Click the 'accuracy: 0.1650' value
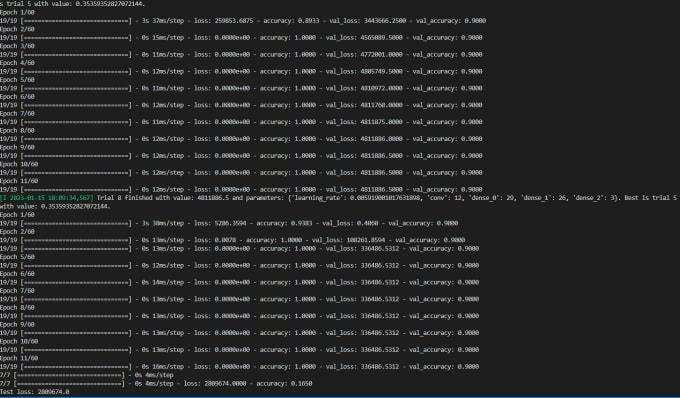This screenshot has width=680, height=398. 284,384
